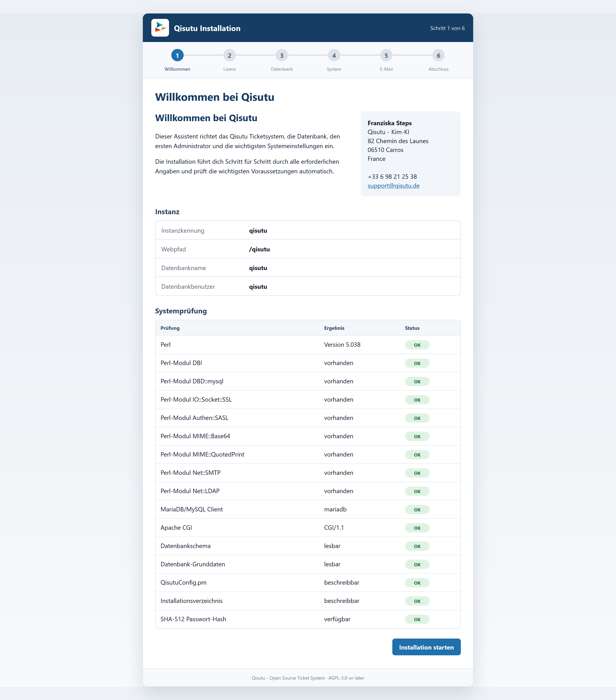Select the phone number +33 6 98 21 25 38

(x=392, y=177)
